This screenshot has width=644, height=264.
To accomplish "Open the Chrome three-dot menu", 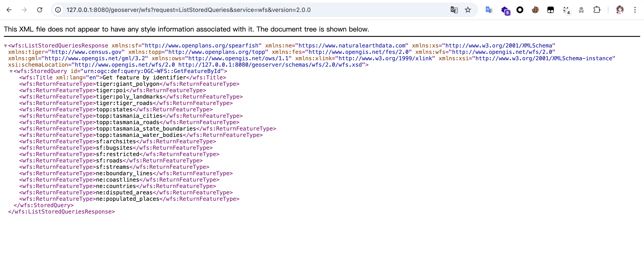I will pos(635,10).
